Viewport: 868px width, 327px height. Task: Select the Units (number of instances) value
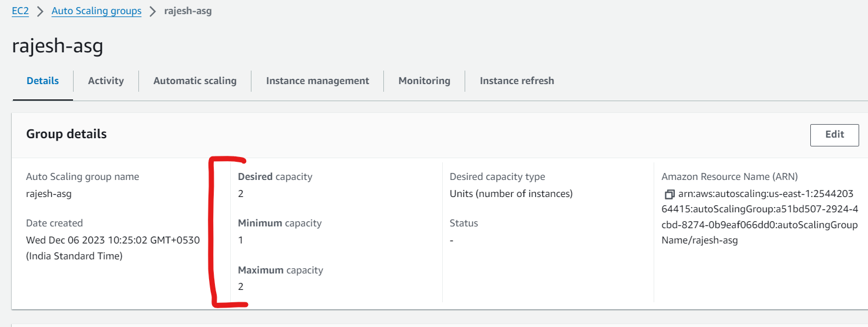(511, 193)
